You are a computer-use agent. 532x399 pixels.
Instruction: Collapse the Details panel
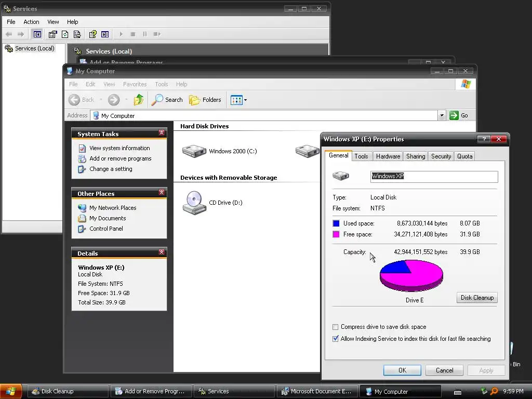pos(162,252)
